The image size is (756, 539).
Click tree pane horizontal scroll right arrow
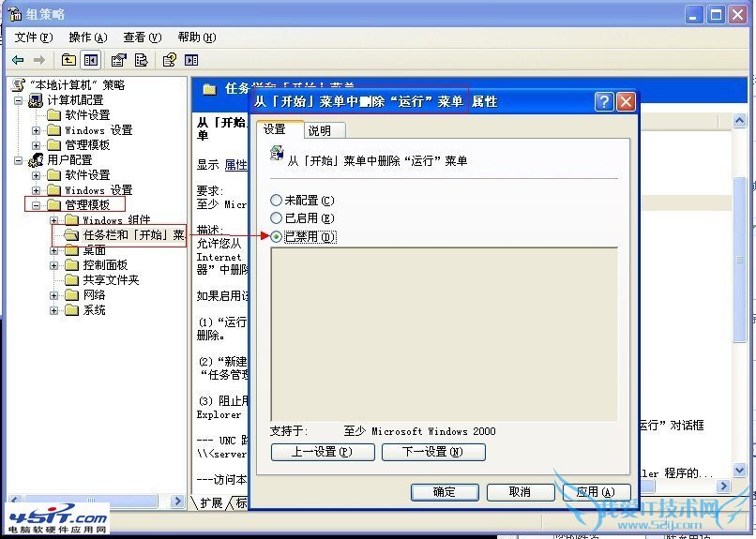(177, 501)
